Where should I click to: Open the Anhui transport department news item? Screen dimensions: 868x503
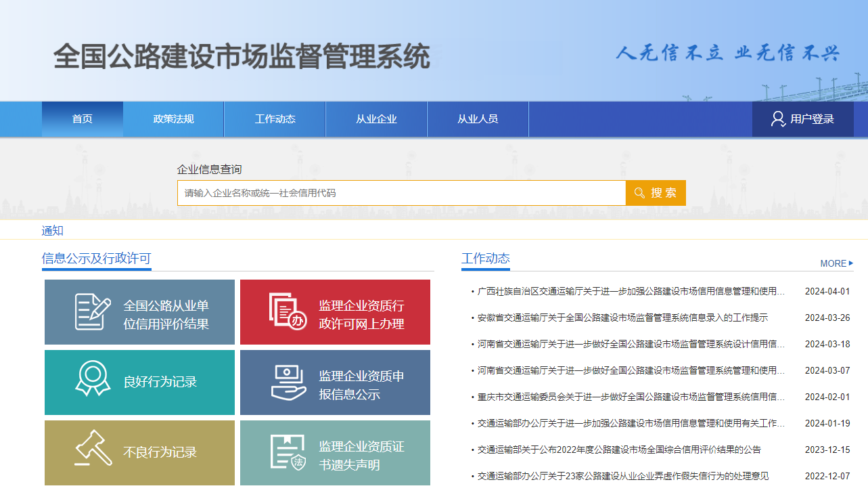pyautogui.click(x=622, y=318)
